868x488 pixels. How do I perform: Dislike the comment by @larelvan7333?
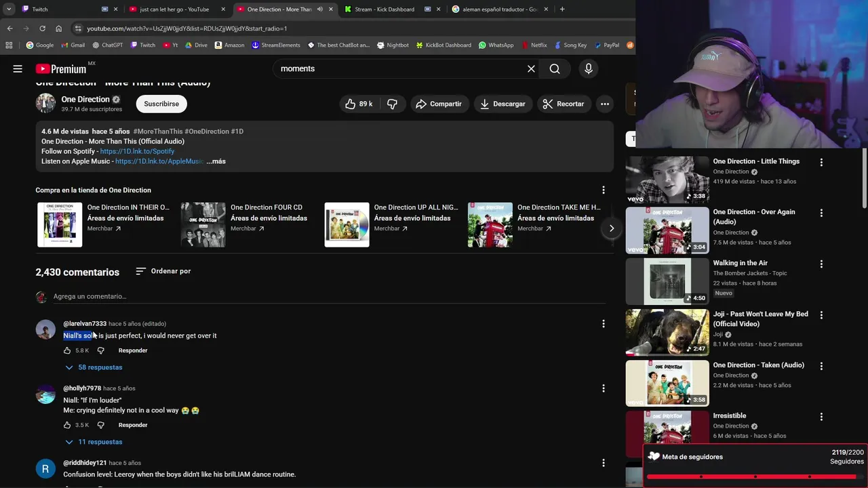pyautogui.click(x=100, y=350)
